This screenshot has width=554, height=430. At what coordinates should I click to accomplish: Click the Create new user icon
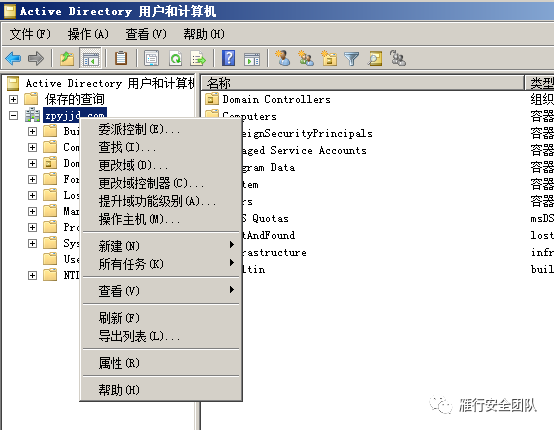coord(283,58)
